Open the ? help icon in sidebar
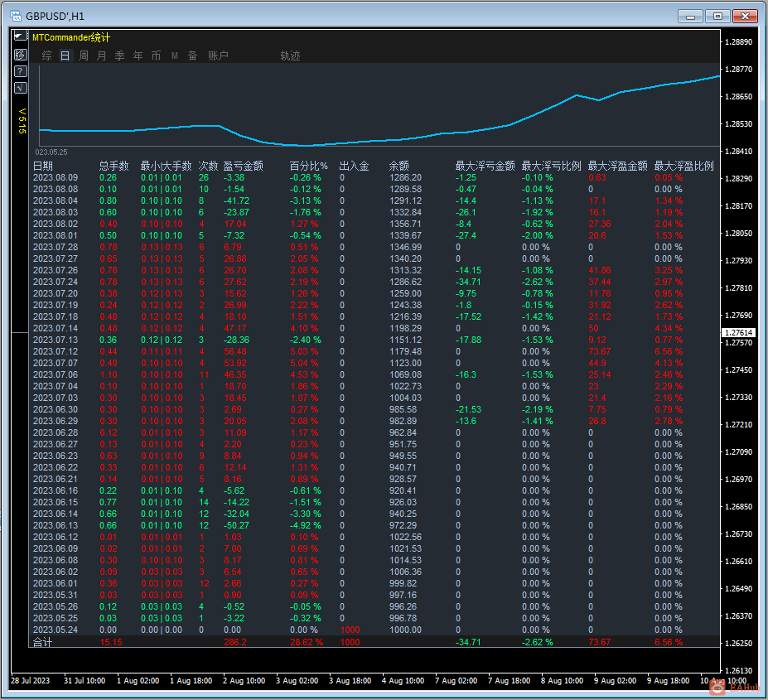Image resolution: width=768 pixels, height=700 pixels. click(20, 71)
